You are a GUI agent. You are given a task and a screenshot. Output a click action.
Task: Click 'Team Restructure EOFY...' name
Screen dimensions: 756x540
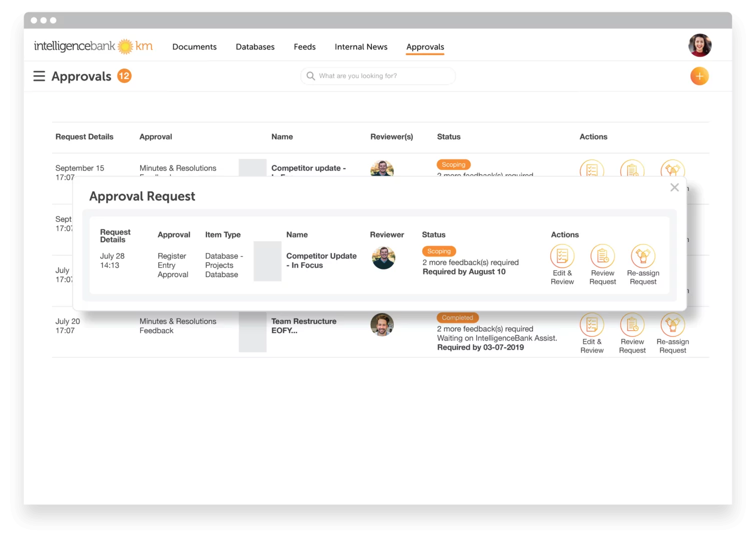304,326
